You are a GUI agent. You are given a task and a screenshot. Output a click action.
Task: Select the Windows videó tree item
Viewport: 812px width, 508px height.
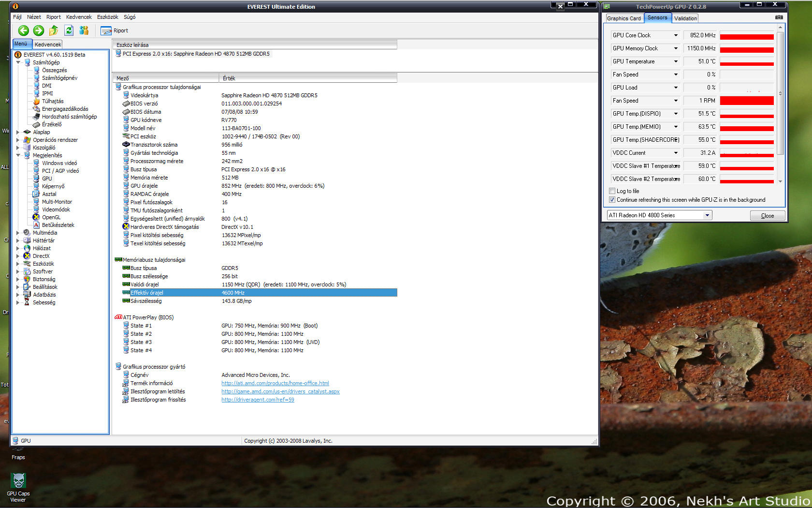click(x=59, y=163)
